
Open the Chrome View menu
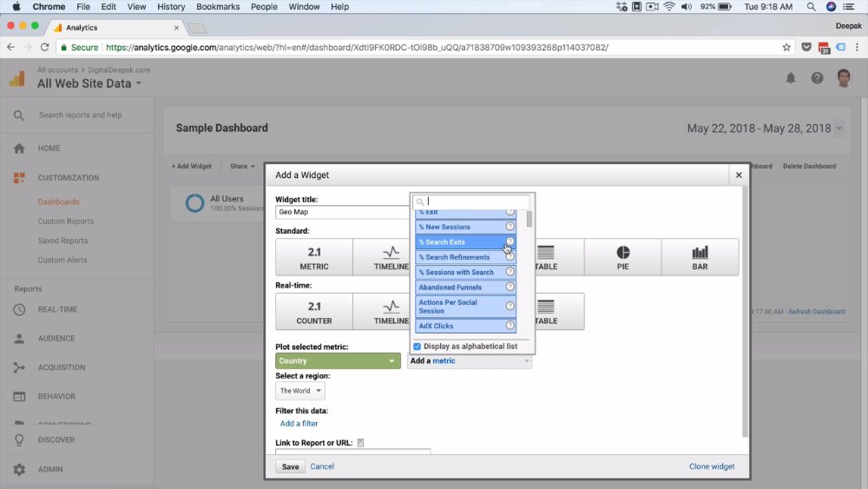click(136, 7)
